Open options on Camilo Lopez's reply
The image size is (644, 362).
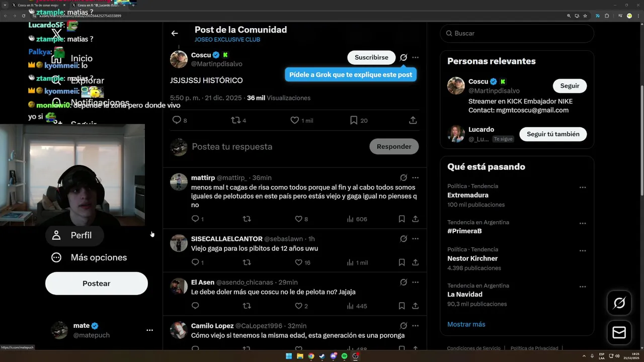click(415, 326)
